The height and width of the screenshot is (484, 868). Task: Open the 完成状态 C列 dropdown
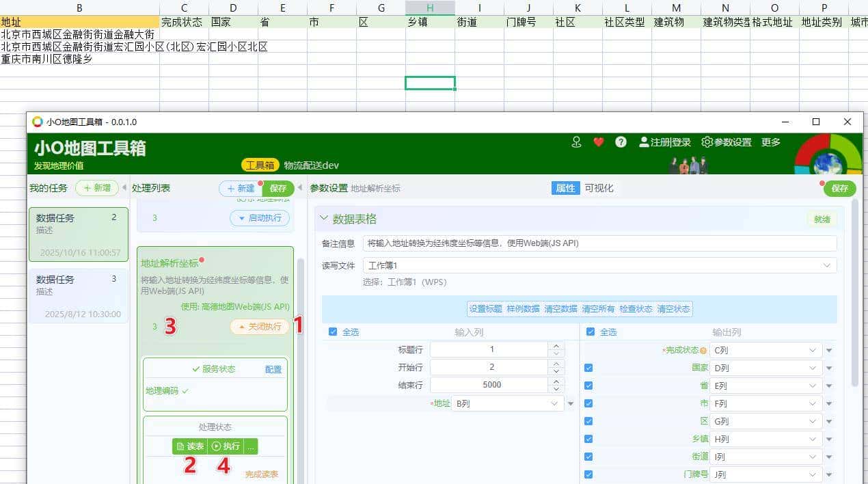click(765, 349)
